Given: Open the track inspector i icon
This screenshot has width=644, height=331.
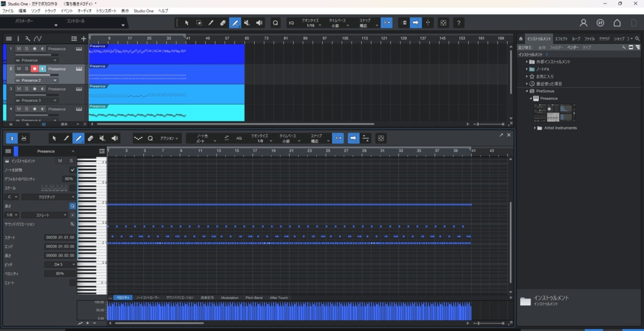Looking at the screenshot, I should [18, 38].
